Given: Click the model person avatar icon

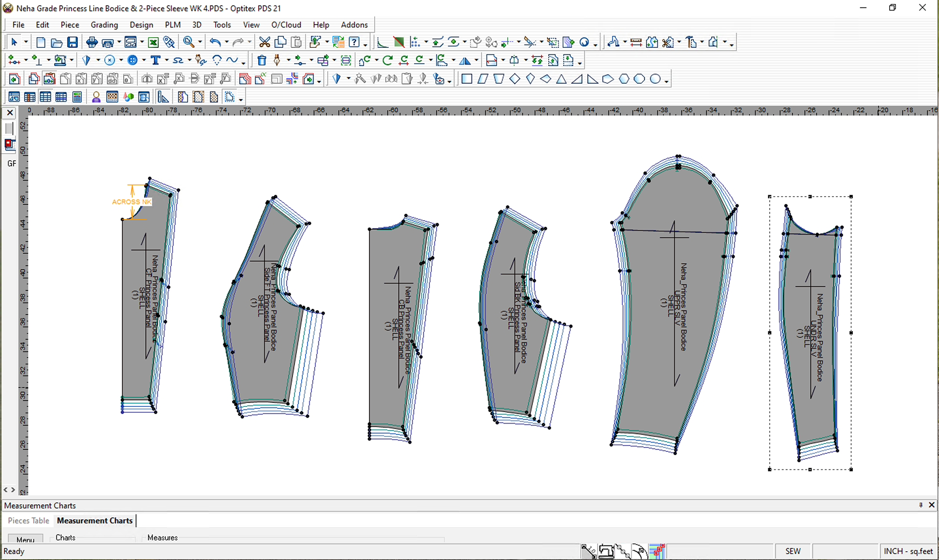Looking at the screenshot, I should (96, 97).
